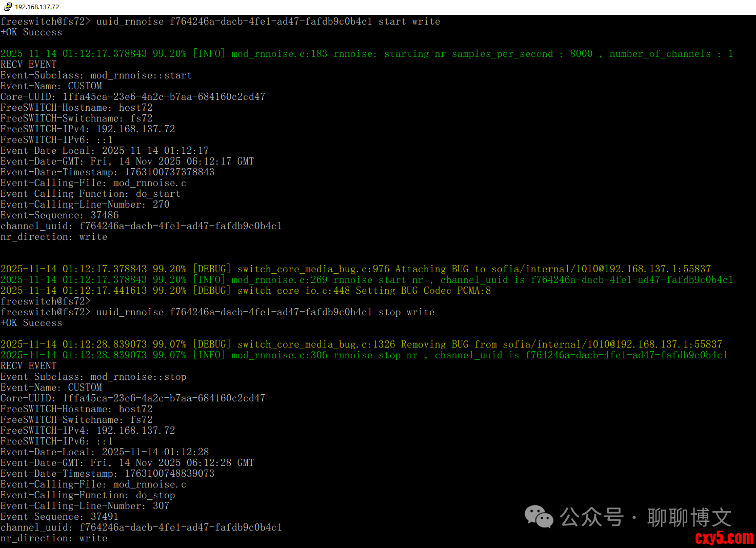Click 'Event-Calling-Function: do_stop' line

point(88,495)
